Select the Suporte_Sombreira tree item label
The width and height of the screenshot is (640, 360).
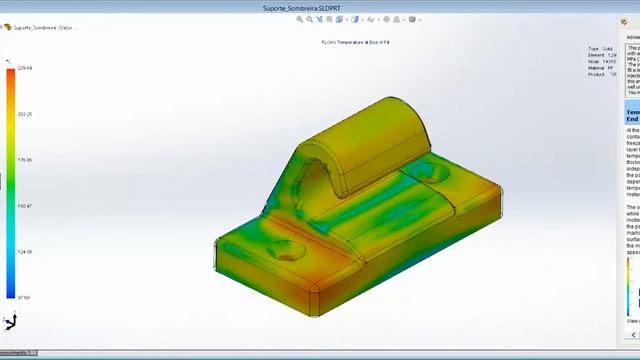[x=45, y=28]
